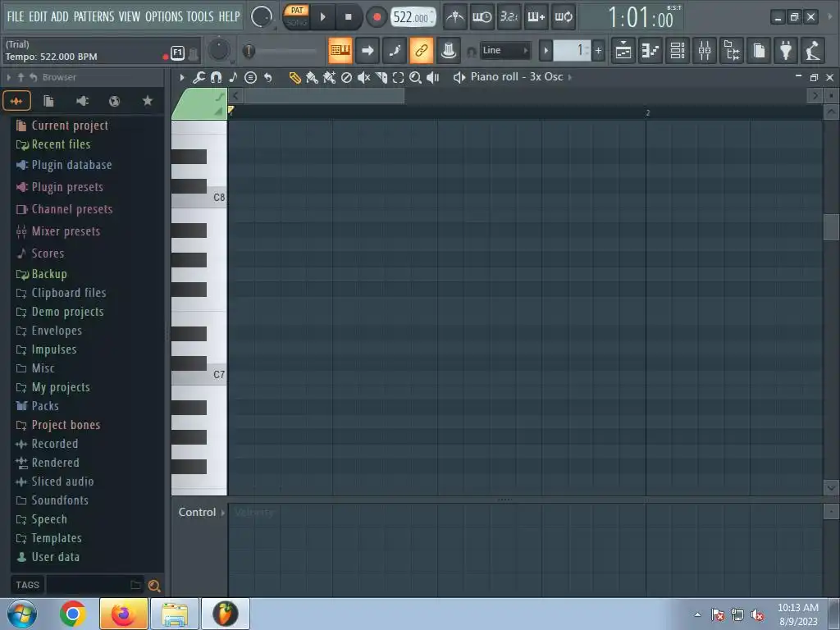Open the Control event type selector
The height and width of the screenshot is (630, 840).
pos(202,512)
